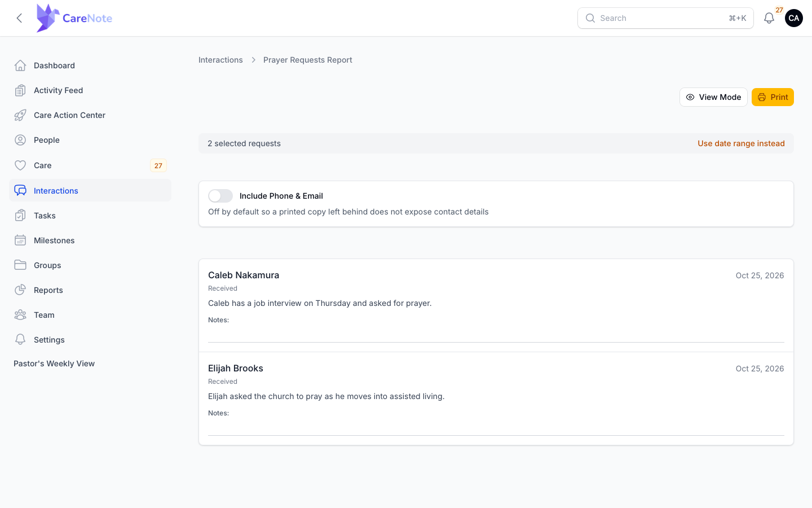Click the 2 selected requests text
This screenshot has width=812, height=508.
click(244, 143)
